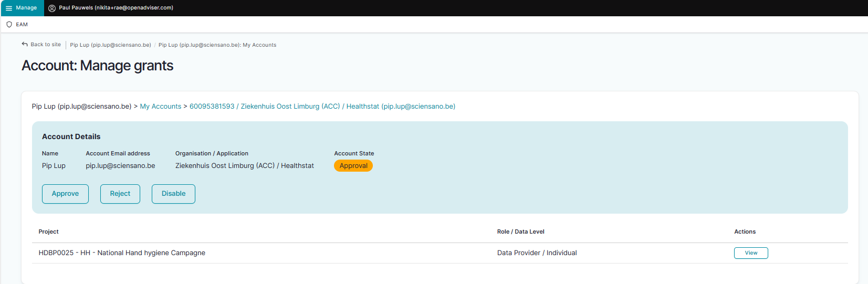Click the hamburger icon beside Manage
868x284 pixels.
click(9, 8)
